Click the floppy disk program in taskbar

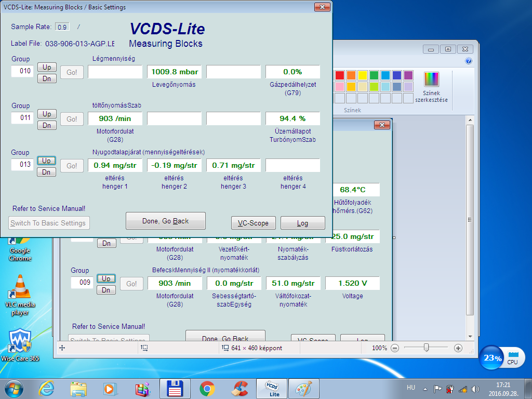tap(175, 389)
